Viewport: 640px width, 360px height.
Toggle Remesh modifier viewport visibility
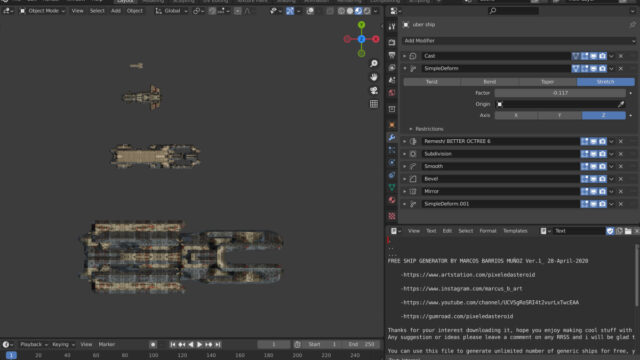[593, 141]
